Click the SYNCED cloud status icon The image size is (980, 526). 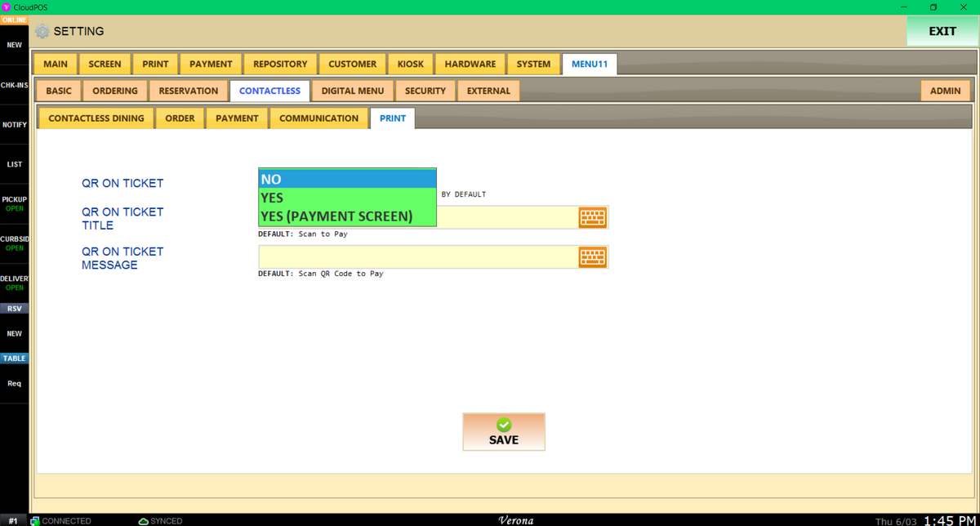143,520
